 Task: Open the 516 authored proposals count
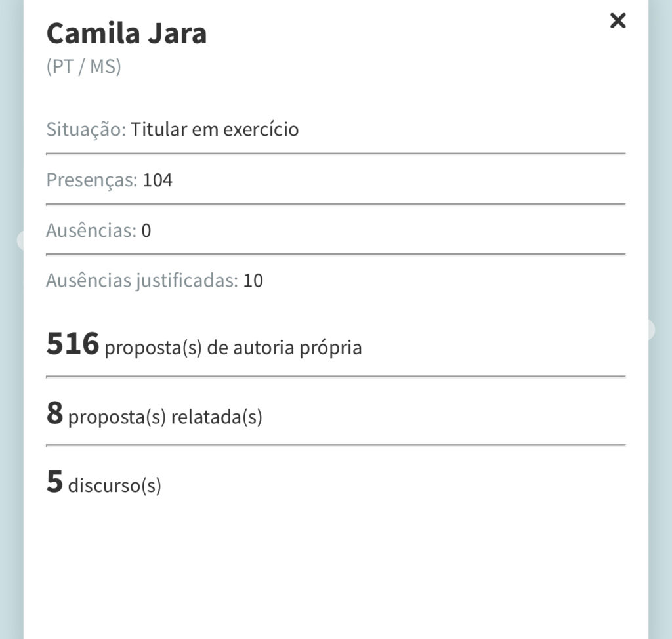pos(73,344)
